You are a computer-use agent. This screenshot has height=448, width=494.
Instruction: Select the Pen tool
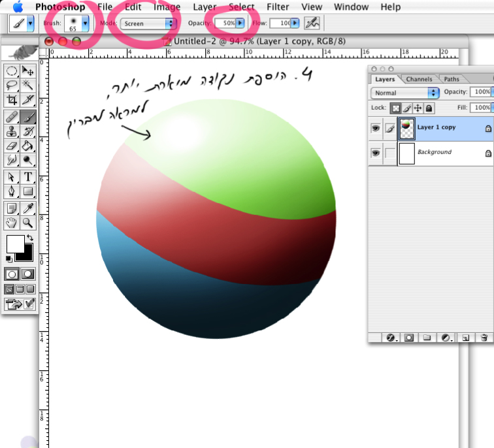click(12, 191)
